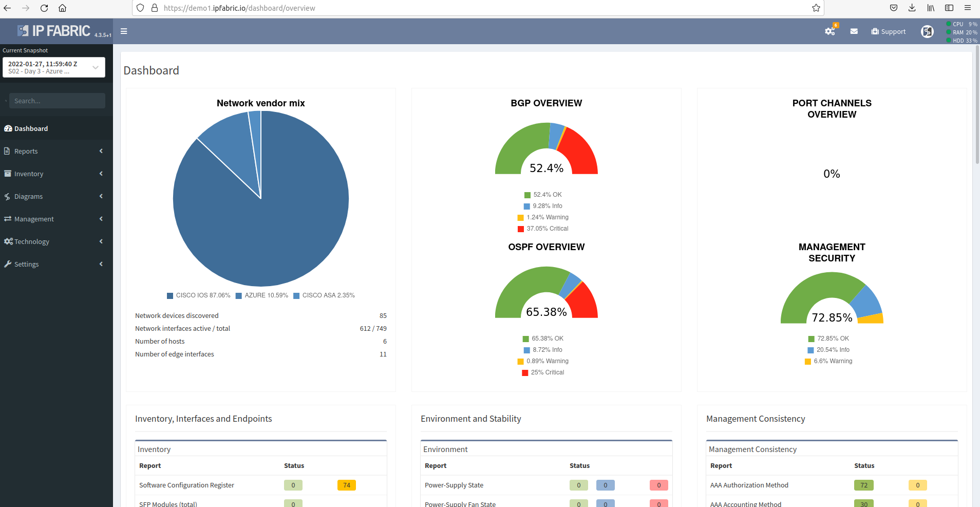Click Network devices discovered value 85
This screenshot has height=507, width=980.
tap(383, 315)
